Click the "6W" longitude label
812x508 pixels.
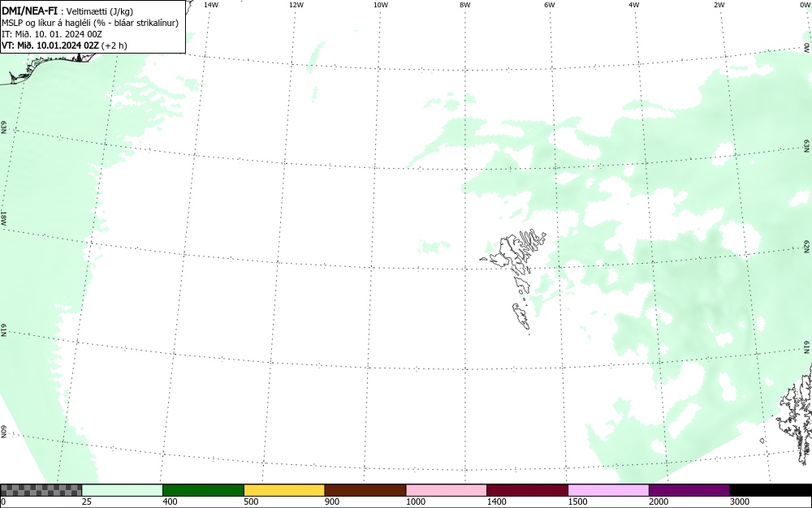(x=550, y=5)
